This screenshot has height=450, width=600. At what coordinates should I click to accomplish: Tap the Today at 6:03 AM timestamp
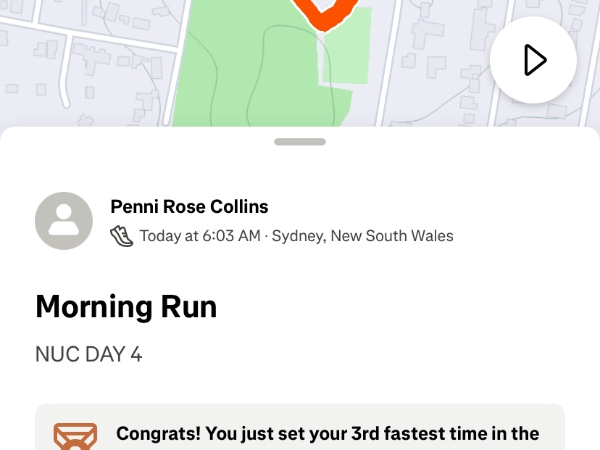point(200,236)
